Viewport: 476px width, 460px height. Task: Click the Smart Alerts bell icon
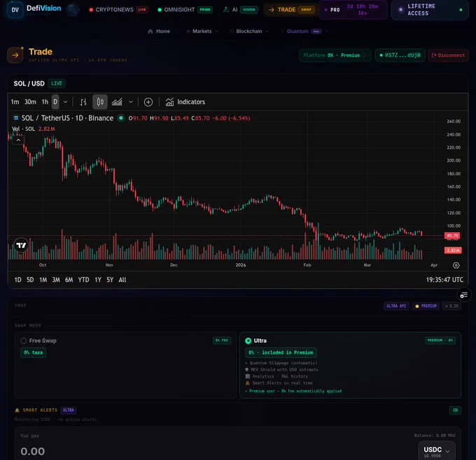click(x=17, y=410)
